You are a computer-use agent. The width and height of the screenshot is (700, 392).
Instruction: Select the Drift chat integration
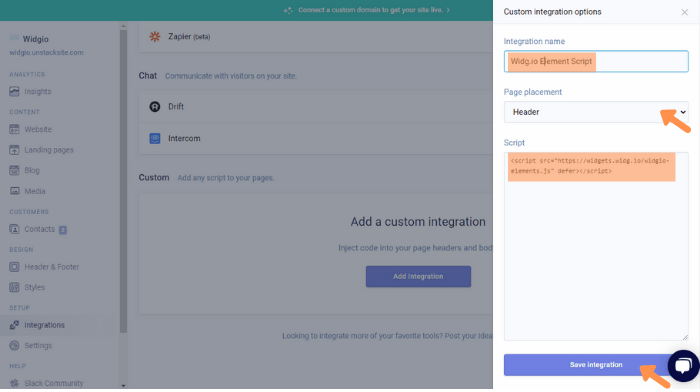(x=316, y=107)
